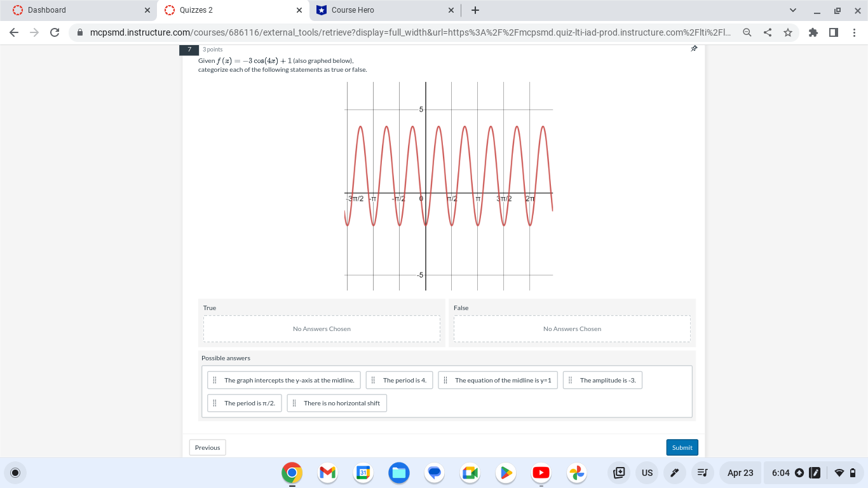The width and height of the screenshot is (868, 488).
Task: Click the -3π/2 axis label on graph
Action: (355, 199)
